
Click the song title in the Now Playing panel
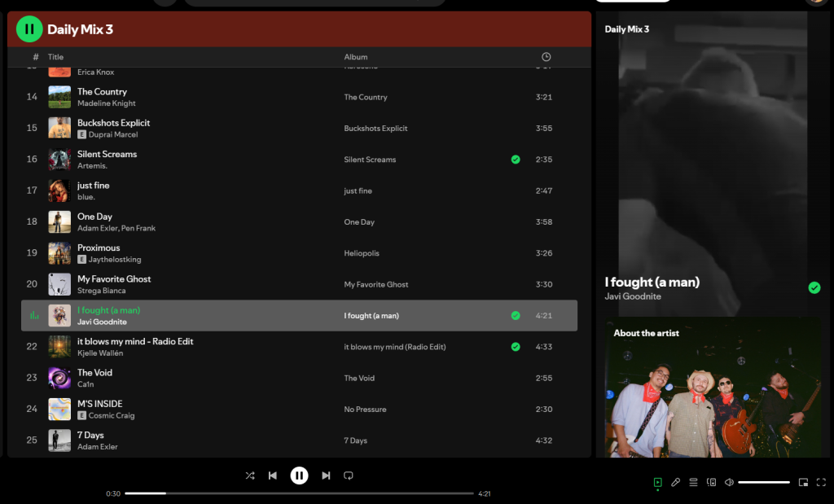coord(652,283)
